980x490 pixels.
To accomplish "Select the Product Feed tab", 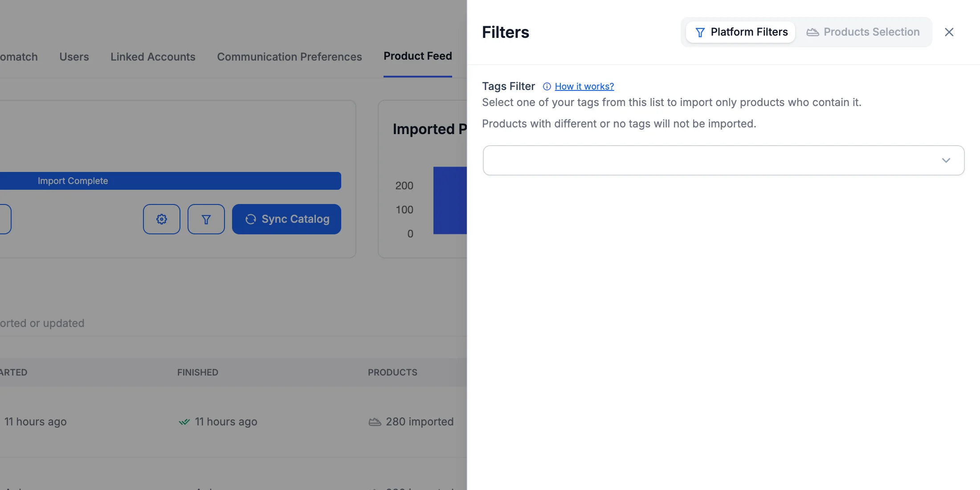I will click(x=418, y=56).
